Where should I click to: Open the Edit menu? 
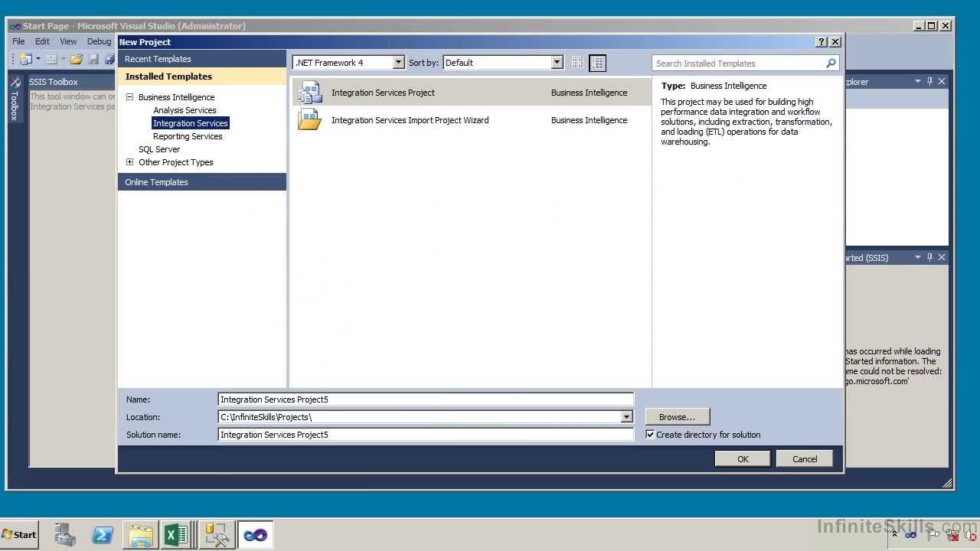42,41
